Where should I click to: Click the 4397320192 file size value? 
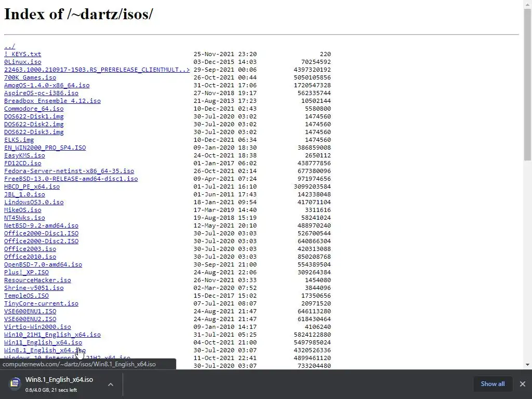[312, 70]
